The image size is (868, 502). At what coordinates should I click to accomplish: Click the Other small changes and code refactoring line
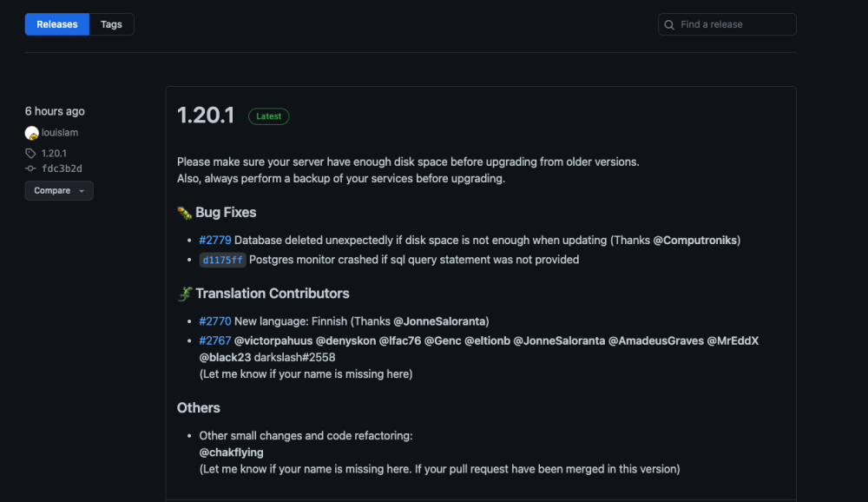[306, 435]
